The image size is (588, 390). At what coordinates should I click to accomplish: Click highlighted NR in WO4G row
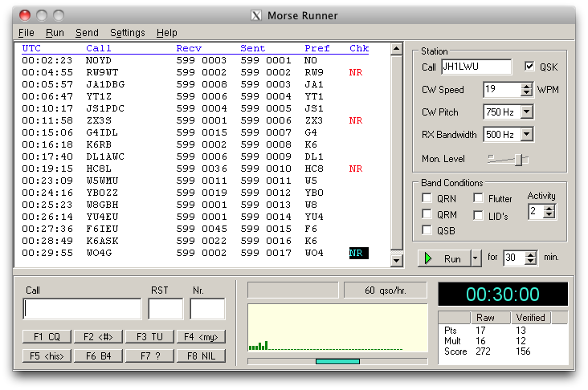(x=358, y=253)
